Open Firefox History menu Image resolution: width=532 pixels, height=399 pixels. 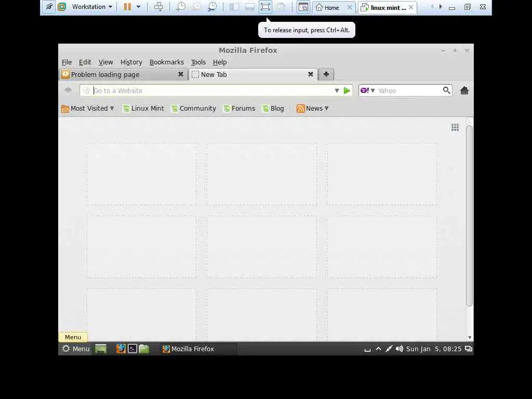click(131, 62)
